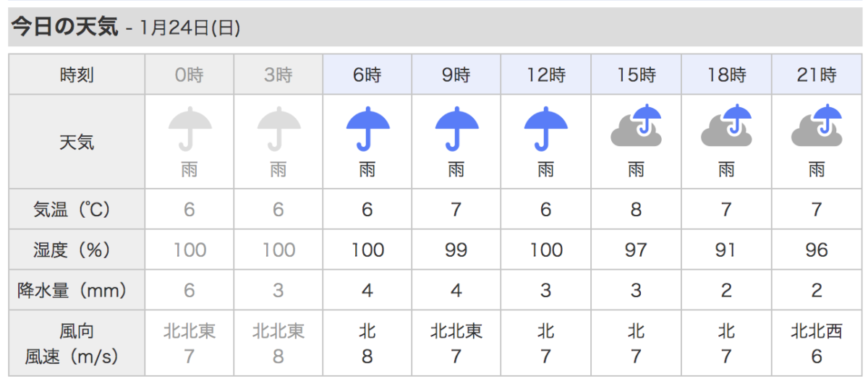Screen dimensions: 868x384
Task: Click the cloud-umbrella icon at 21時
Action: click(816, 127)
